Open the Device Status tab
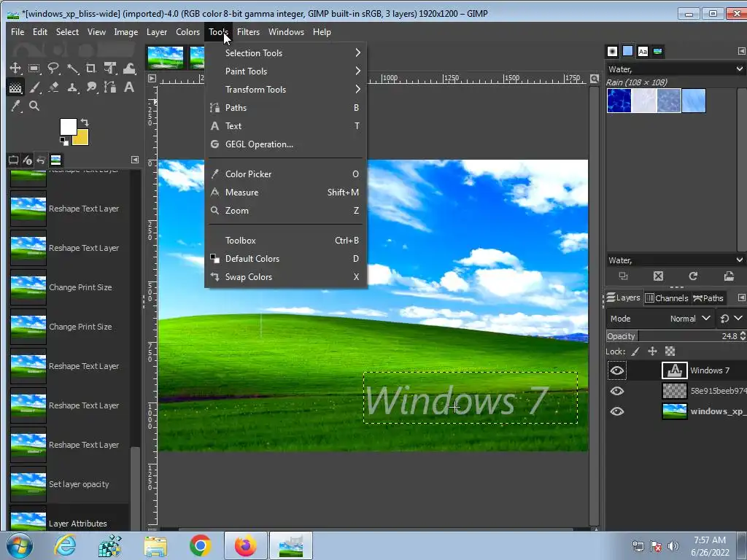The width and height of the screenshot is (747, 560). tap(27, 160)
